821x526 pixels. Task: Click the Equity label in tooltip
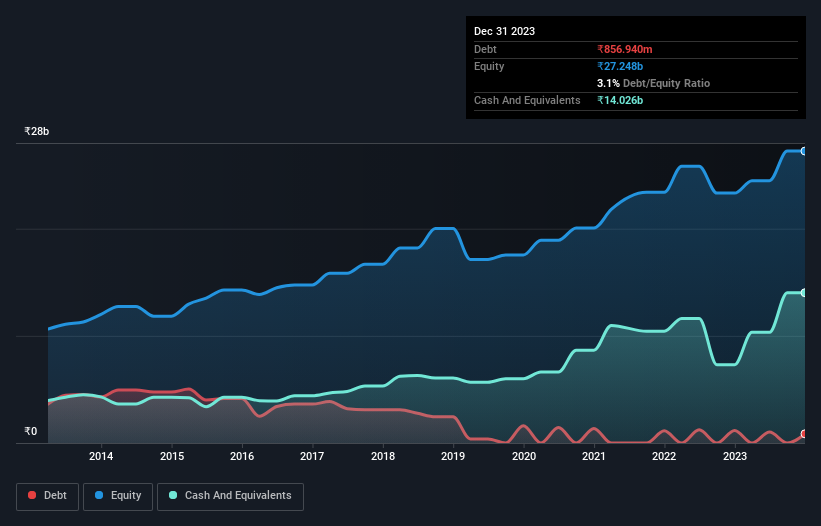click(489, 66)
